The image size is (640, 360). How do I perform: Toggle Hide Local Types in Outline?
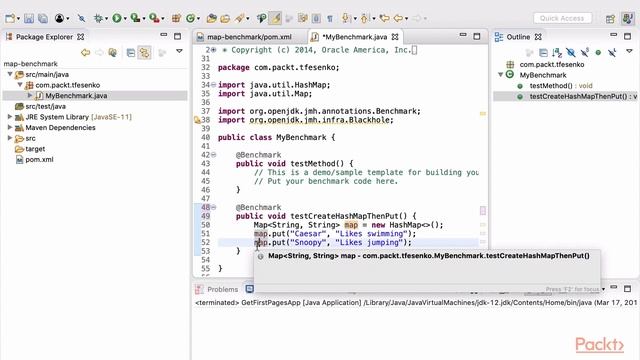tap(612, 53)
